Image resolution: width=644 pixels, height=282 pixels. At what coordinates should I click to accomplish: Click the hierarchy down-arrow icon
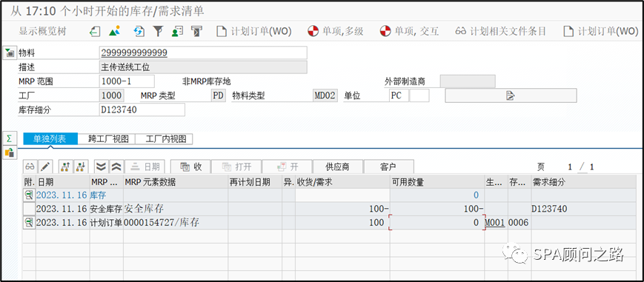click(81, 167)
